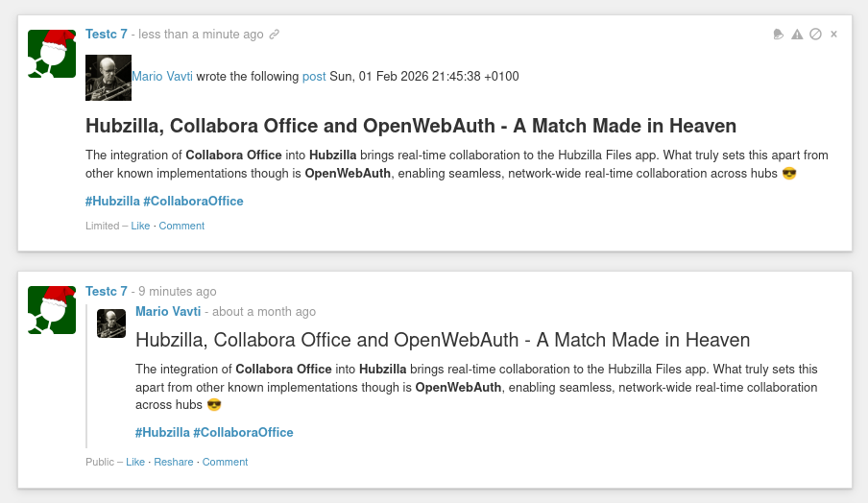Open the #CollaboraOffice hashtag in the Limited post
This screenshot has height=503, width=868.
[193, 202]
